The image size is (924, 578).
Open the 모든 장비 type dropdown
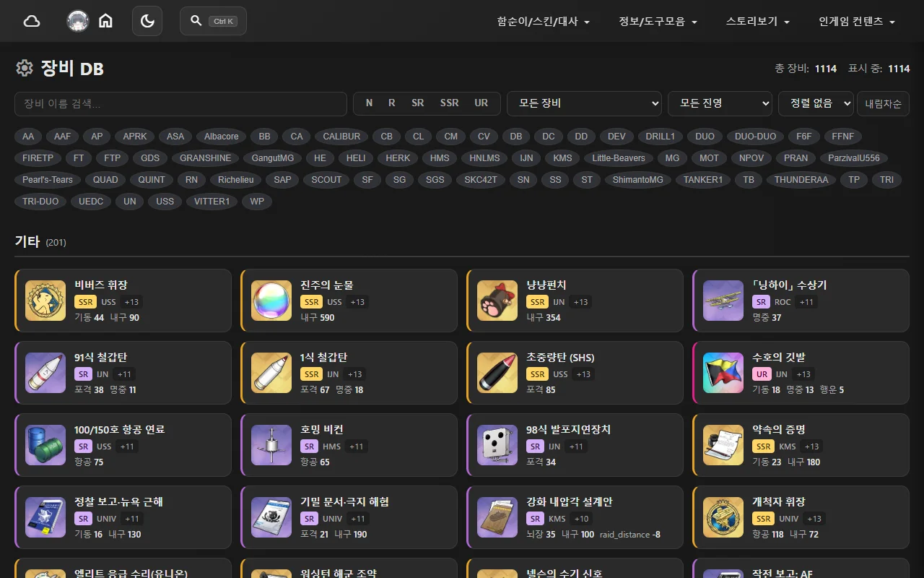584,103
